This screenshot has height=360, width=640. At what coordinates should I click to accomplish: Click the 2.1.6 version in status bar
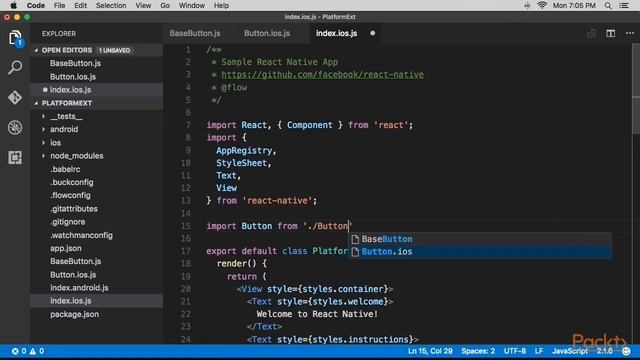(x=604, y=351)
